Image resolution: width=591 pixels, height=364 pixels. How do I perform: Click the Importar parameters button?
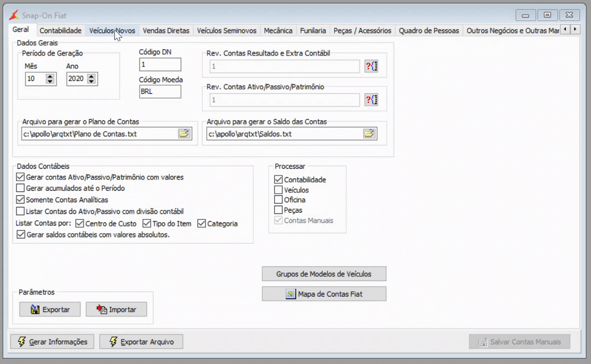pos(116,309)
